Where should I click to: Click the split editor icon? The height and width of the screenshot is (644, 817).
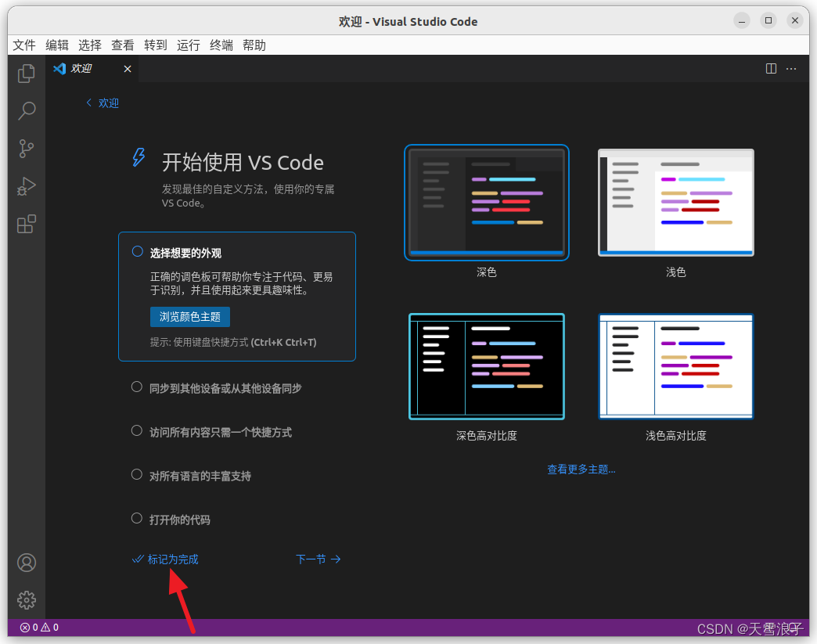pyautogui.click(x=771, y=69)
